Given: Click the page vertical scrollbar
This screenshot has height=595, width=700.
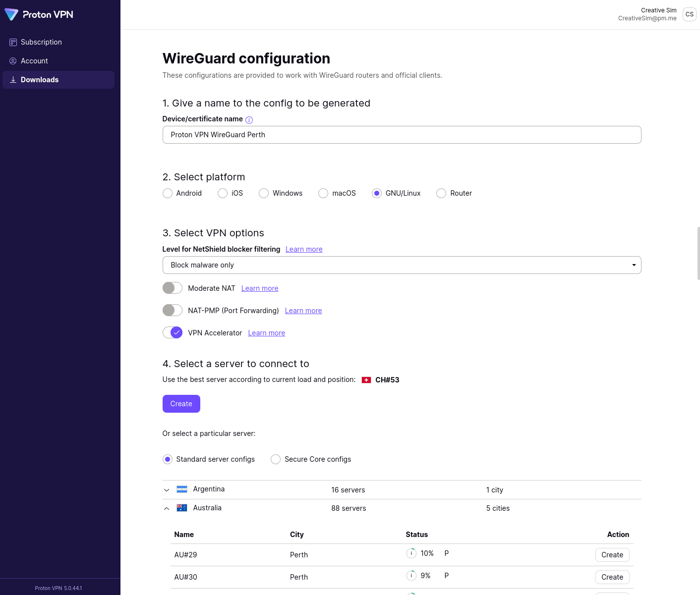Looking at the screenshot, I should coord(699,254).
